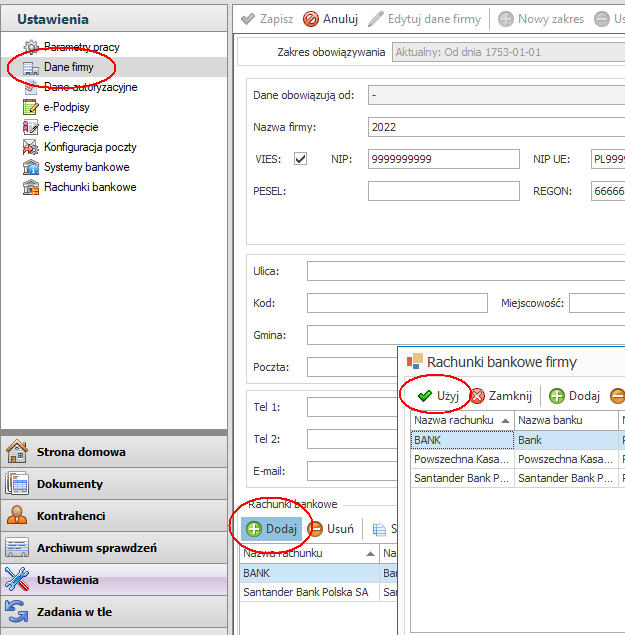Click Usuń under the Rachunki bankowe section

(330, 529)
